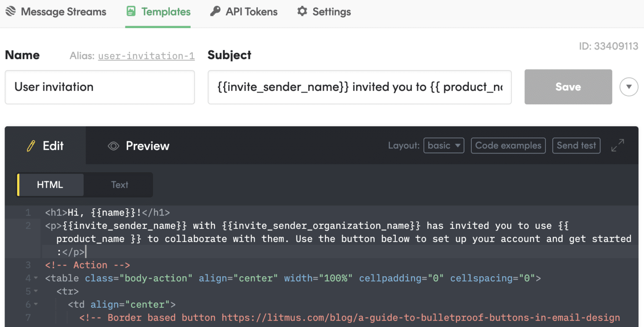The image size is (644, 327).
Task: Click the API Tokens key icon
Action: 215,11
